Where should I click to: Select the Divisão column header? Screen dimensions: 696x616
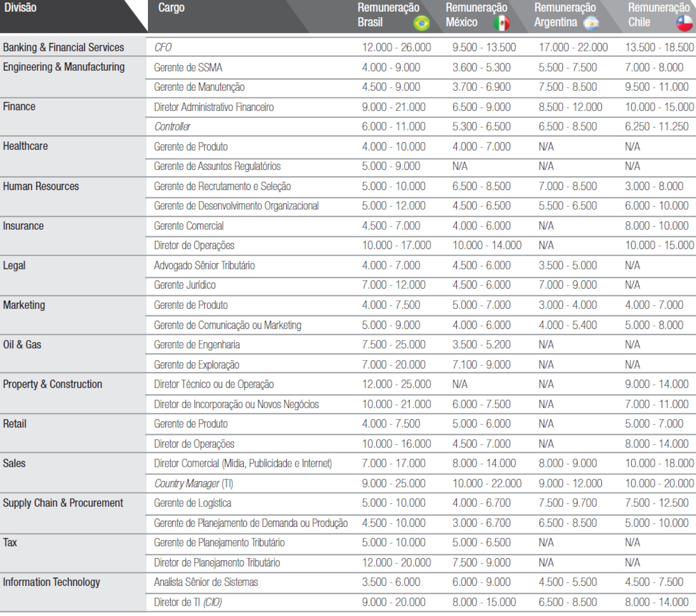point(20,7)
